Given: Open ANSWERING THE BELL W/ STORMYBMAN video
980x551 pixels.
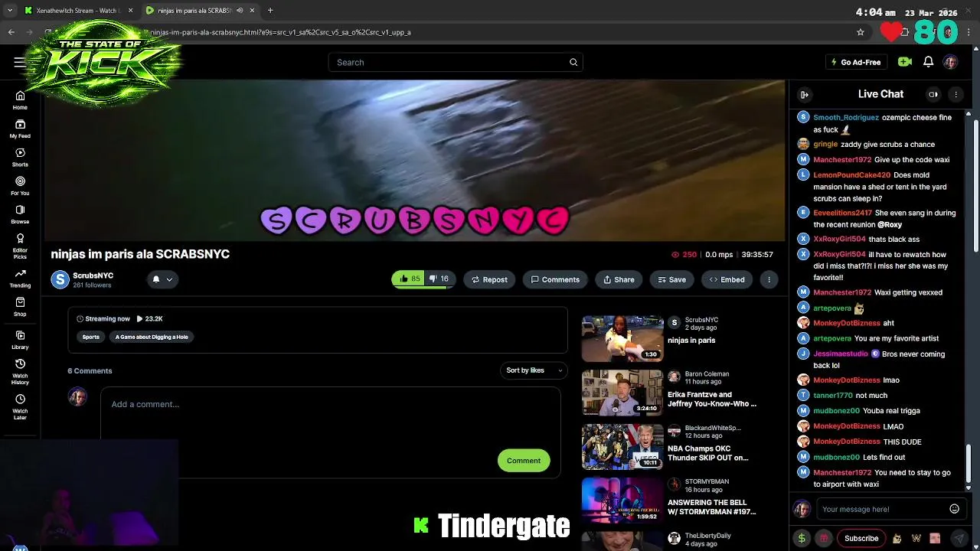Looking at the screenshot, I should [x=622, y=500].
